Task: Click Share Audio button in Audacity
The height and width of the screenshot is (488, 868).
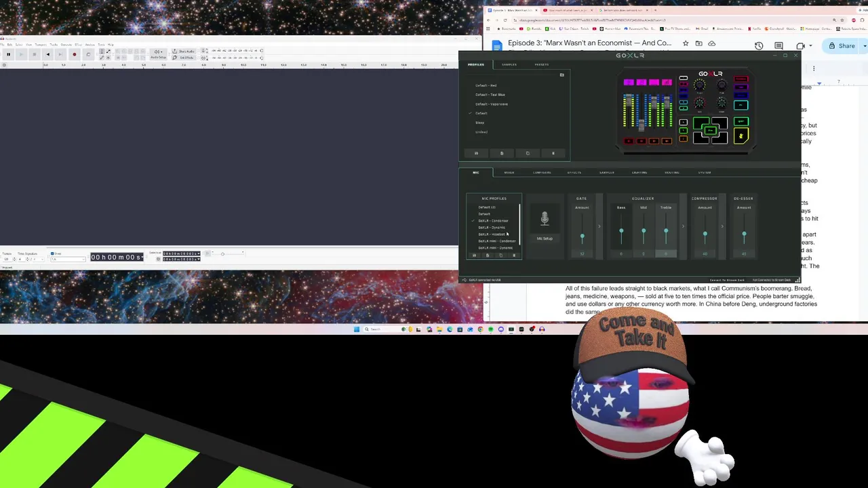Action: [184, 52]
